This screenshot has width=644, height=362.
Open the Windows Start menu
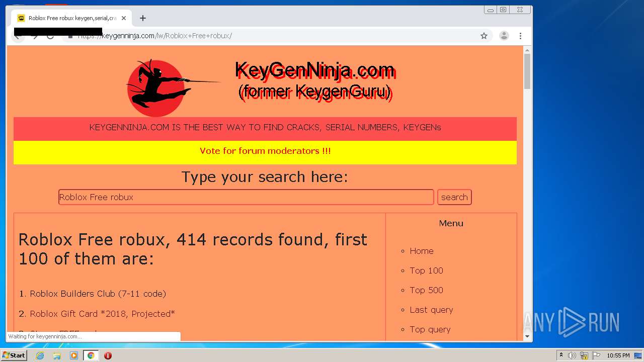pos(14,355)
